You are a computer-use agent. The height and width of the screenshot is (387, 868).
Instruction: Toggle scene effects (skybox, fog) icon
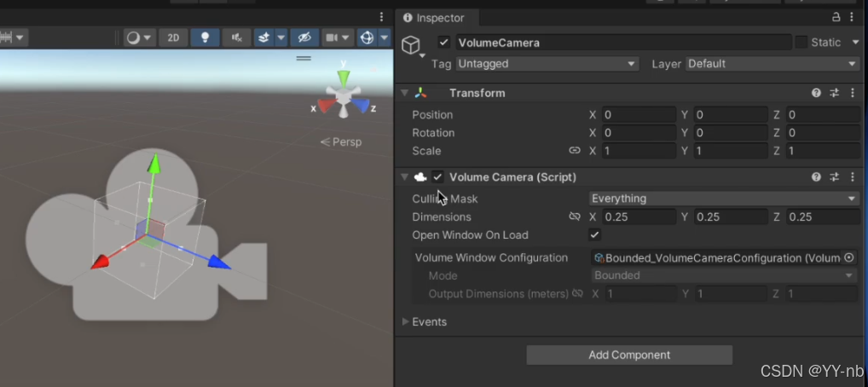tap(264, 38)
